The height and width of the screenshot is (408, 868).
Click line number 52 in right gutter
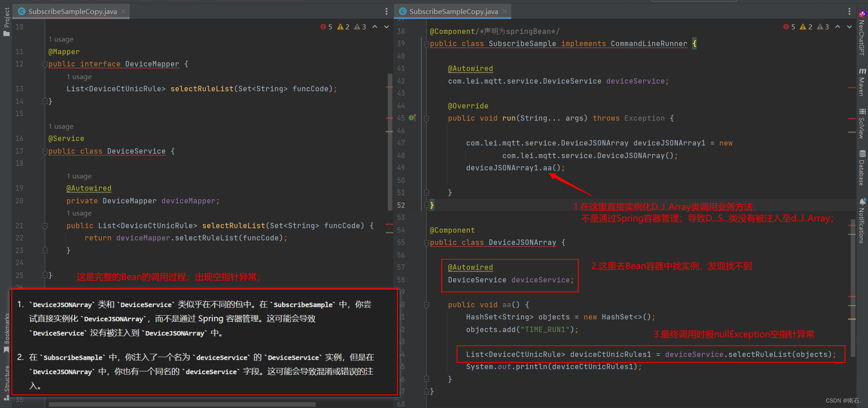[x=401, y=205]
